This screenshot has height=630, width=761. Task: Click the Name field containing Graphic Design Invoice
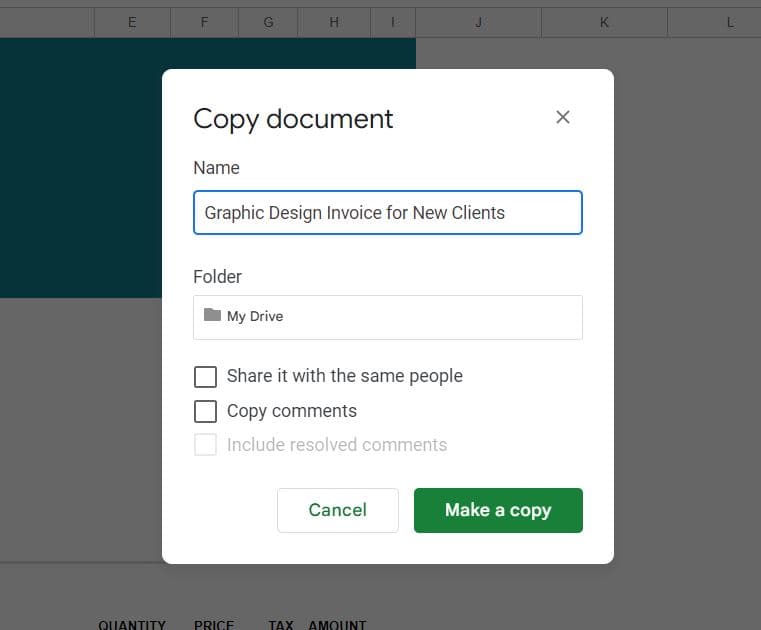pos(387,213)
